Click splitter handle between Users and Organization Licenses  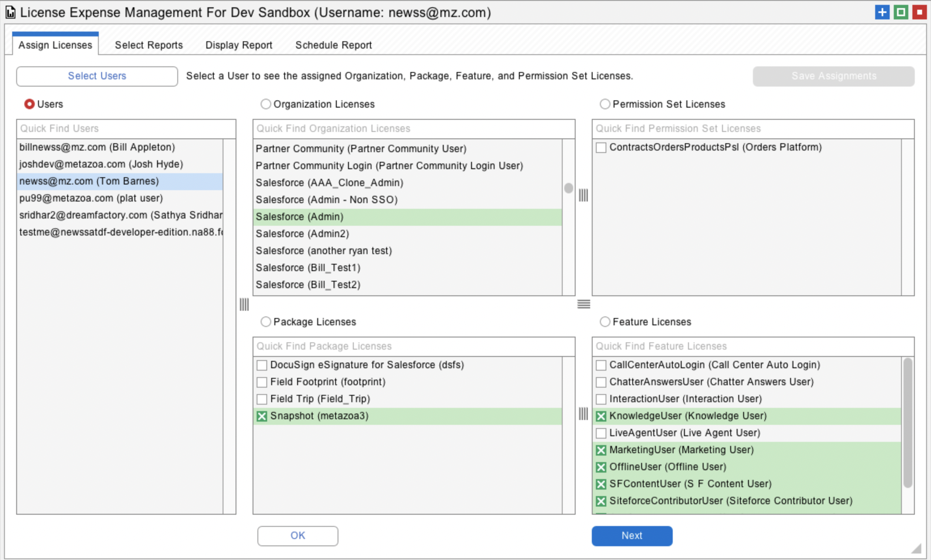click(x=244, y=304)
